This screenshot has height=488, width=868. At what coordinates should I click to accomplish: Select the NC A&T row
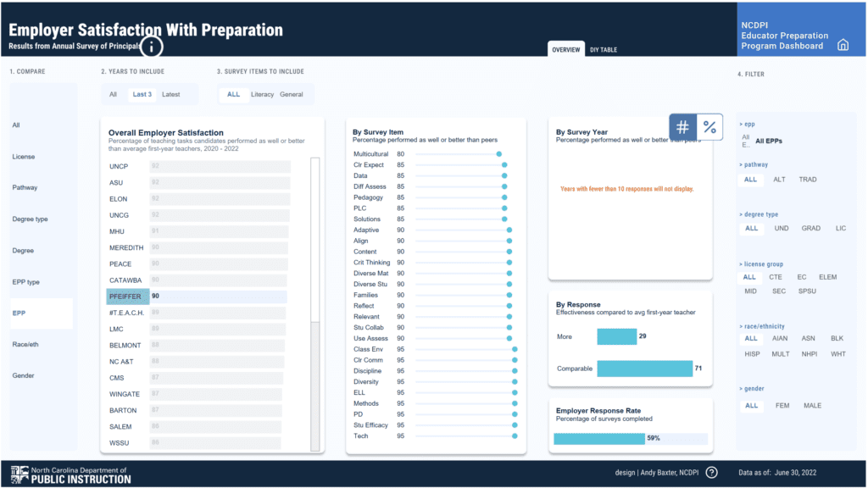(x=196, y=361)
